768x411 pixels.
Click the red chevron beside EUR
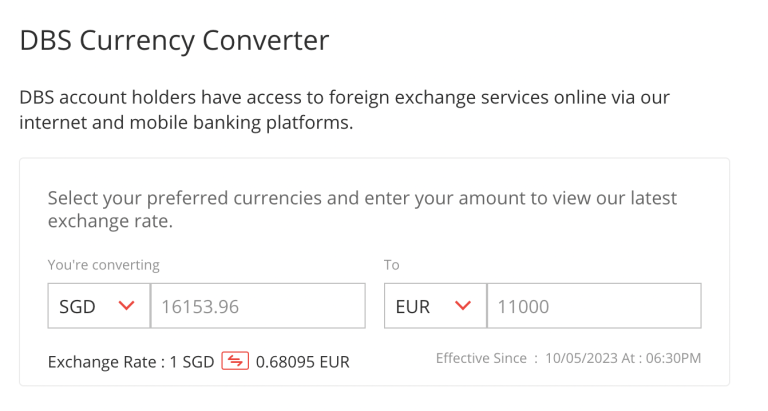pyautogui.click(x=462, y=306)
